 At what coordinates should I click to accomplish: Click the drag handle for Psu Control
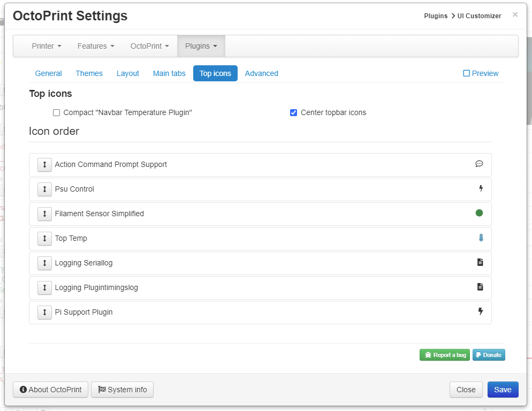(44, 189)
